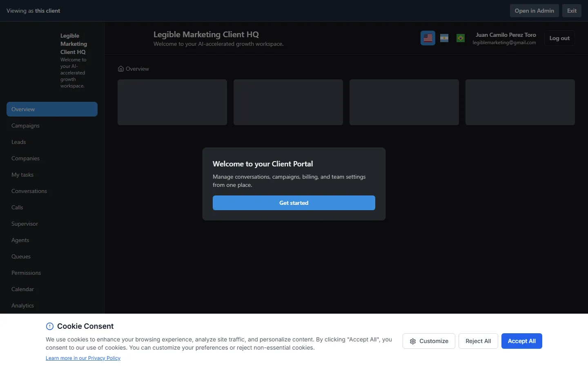The width and height of the screenshot is (588, 368).
Task: Click Open in Admin button
Action: point(534,11)
